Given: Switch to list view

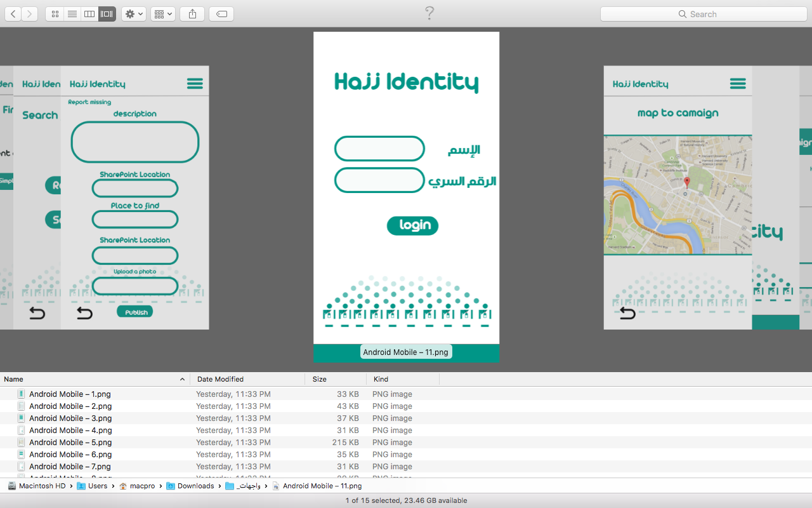Looking at the screenshot, I should pos(72,14).
